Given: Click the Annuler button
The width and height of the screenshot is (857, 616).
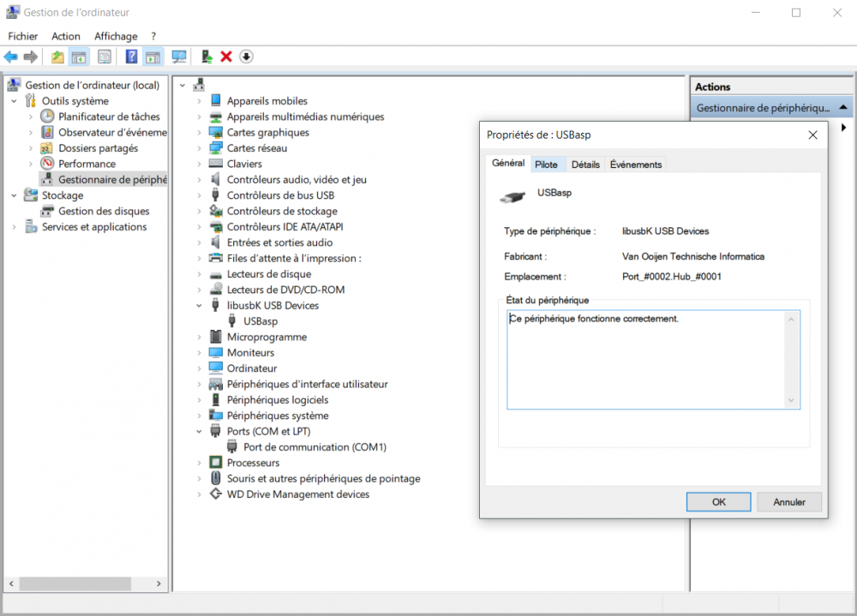Looking at the screenshot, I should click(x=789, y=502).
